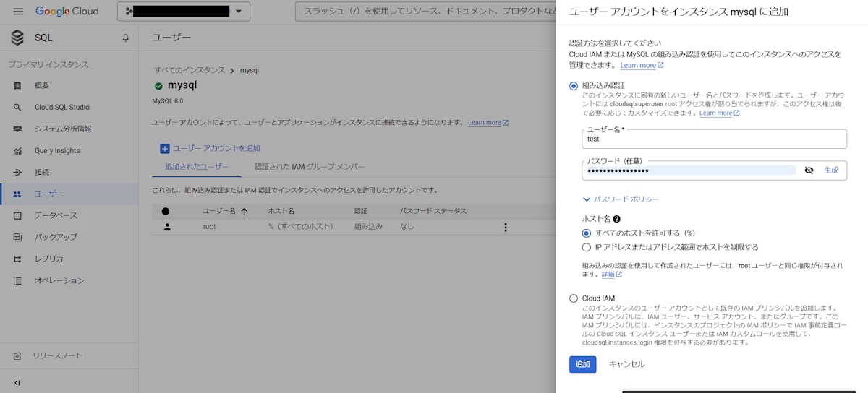Open the main hamburger navigation menu
This screenshot has width=868, height=393.
pos(18,12)
